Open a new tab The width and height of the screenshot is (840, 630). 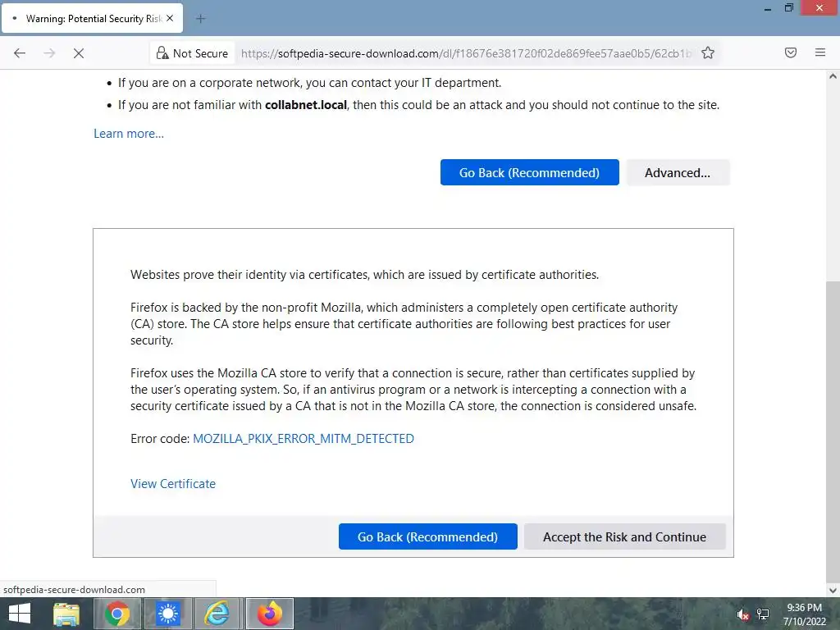(200, 19)
